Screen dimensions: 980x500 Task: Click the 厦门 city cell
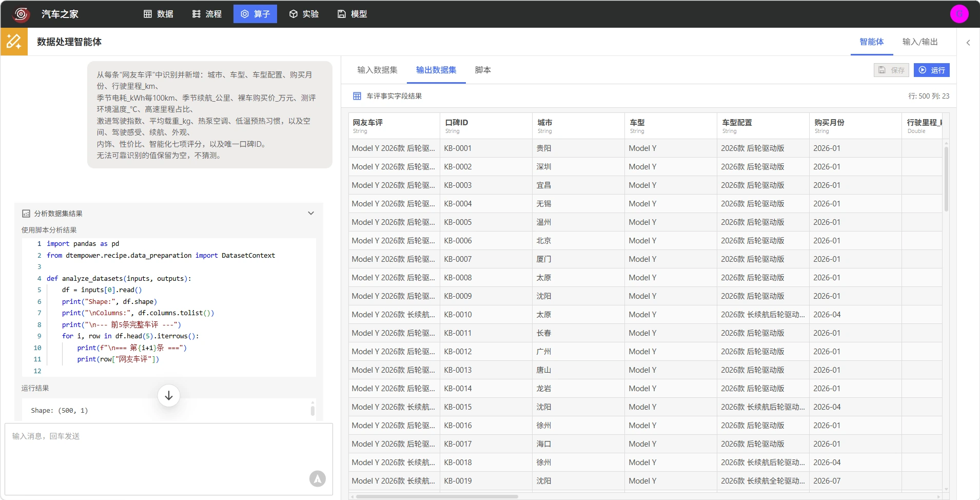tap(578, 259)
